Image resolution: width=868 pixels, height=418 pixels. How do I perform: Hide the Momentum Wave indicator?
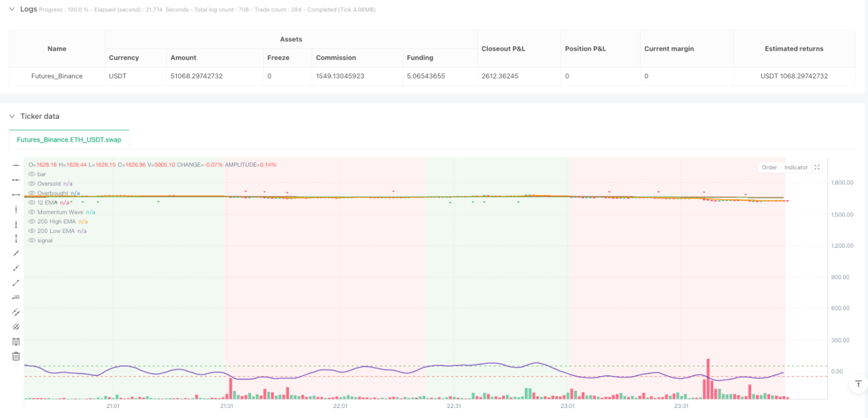pyautogui.click(x=31, y=212)
